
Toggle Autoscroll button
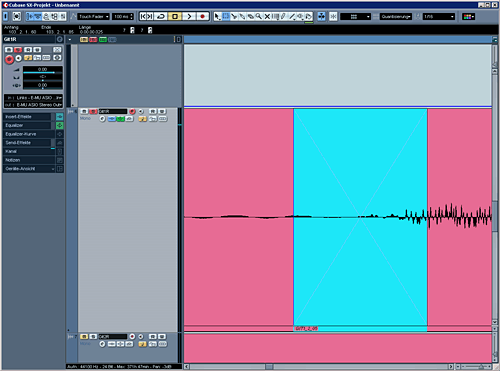pos(321,16)
